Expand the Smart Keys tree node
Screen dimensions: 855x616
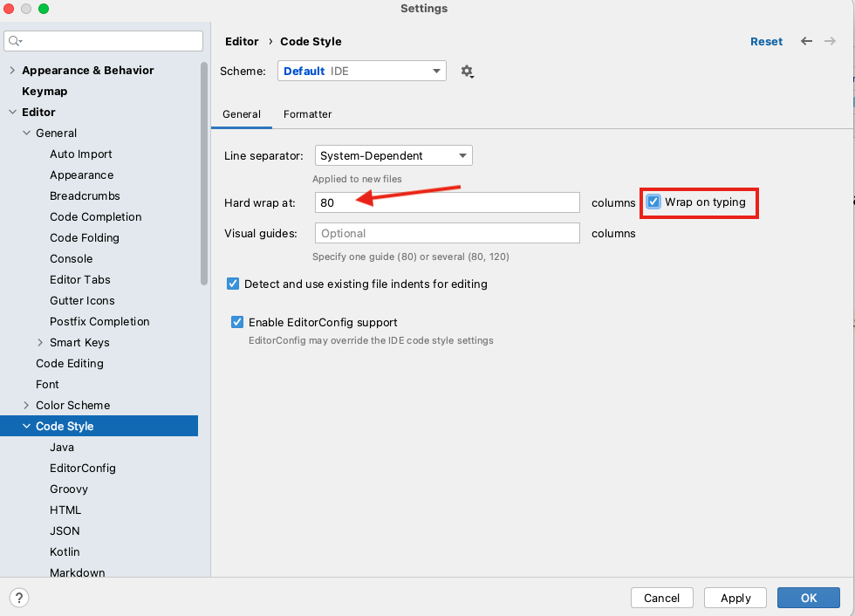pos(40,343)
